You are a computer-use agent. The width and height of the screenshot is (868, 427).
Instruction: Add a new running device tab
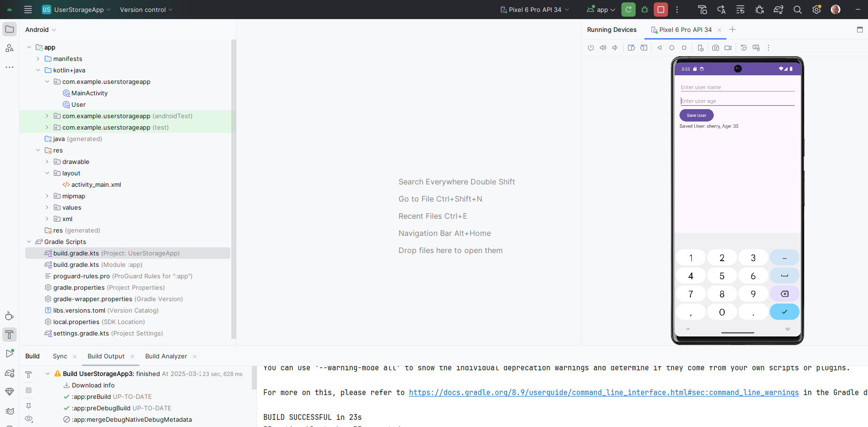point(732,30)
